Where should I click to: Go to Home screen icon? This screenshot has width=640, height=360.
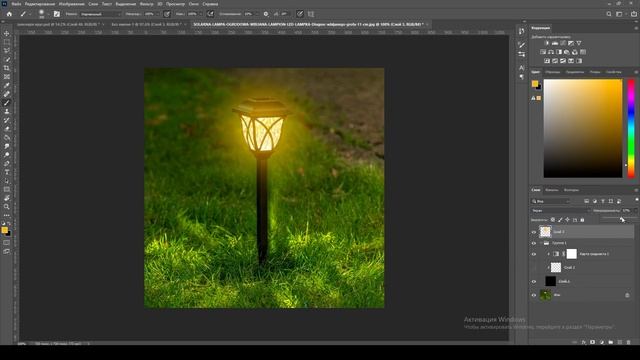[x=9, y=14]
